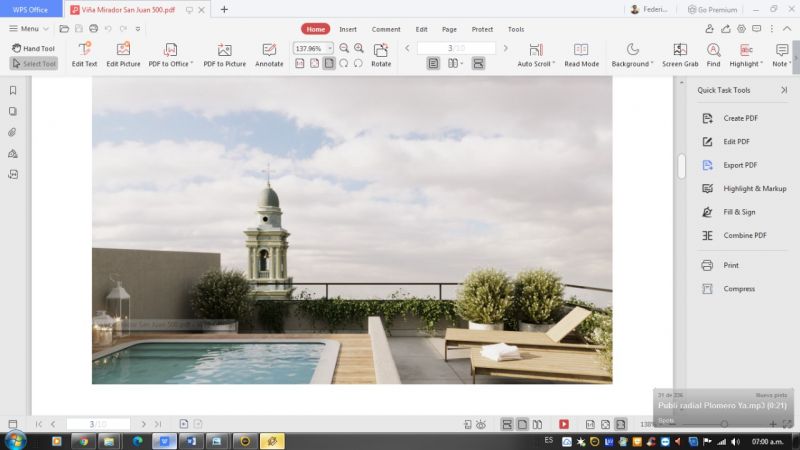The height and width of the screenshot is (450, 800).
Task: Enter Read Mode
Action: coord(581,55)
